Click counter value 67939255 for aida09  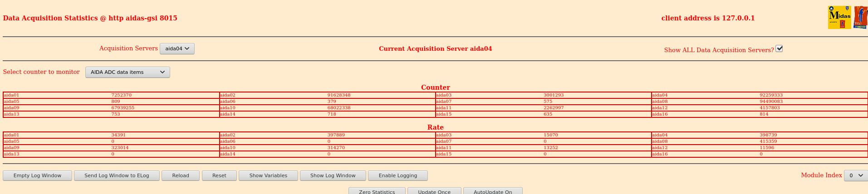pyautogui.click(x=123, y=108)
